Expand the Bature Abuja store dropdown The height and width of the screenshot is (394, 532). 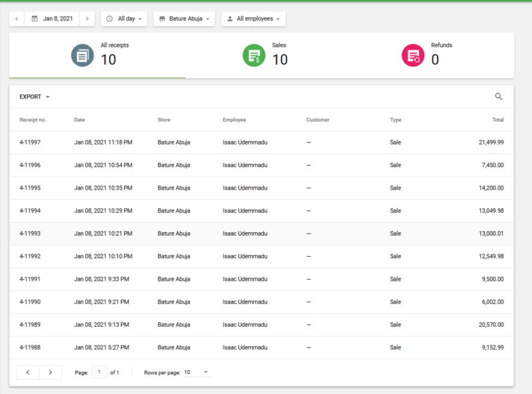[x=184, y=19]
